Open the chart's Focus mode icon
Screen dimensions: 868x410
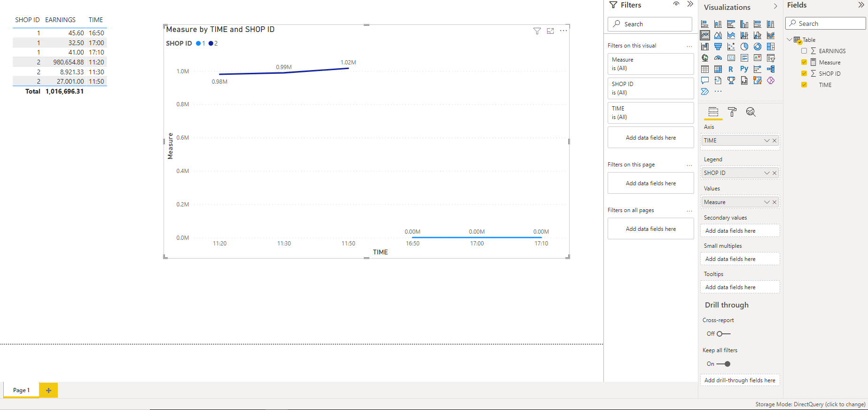tap(550, 31)
